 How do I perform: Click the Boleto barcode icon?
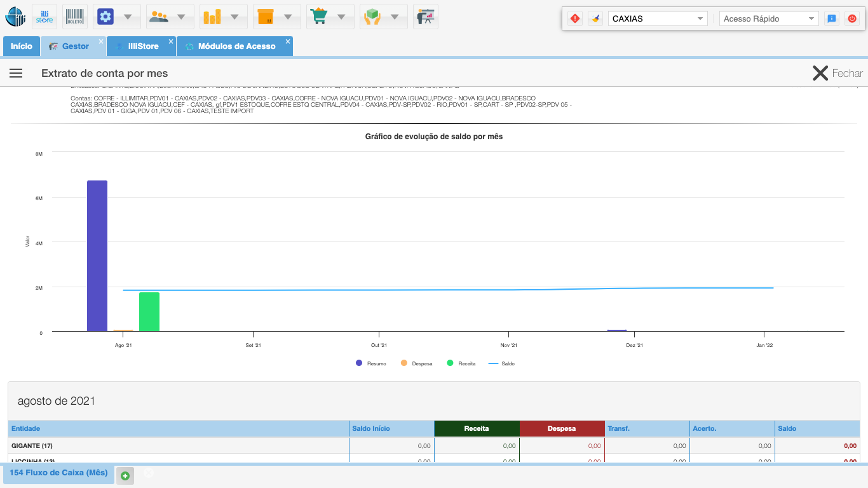tap(75, 17)
